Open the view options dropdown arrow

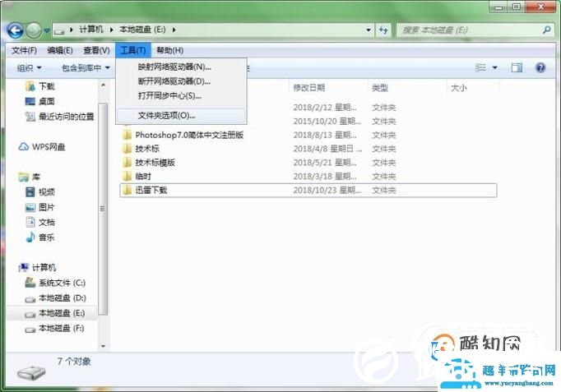point(495,67)
